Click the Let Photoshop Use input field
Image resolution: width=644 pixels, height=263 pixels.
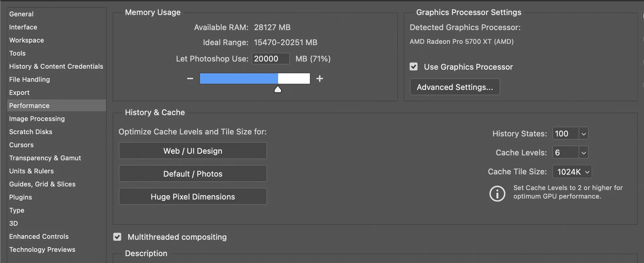(270, 59)
